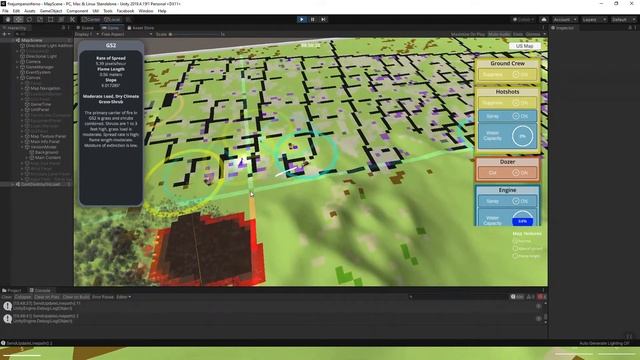This screenshot has width=640, height=360.
Task: Toggle Mute Audio in Game view
Action: pos(499,34)
